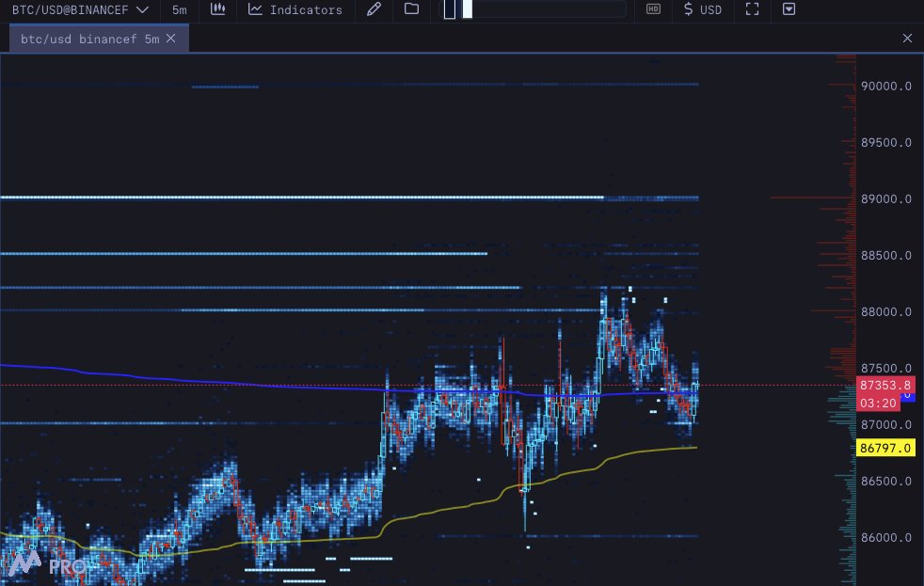Open the Indicators menu
Image resolution: width=924 pixels, height=586 pixels.
coord(295,10)
